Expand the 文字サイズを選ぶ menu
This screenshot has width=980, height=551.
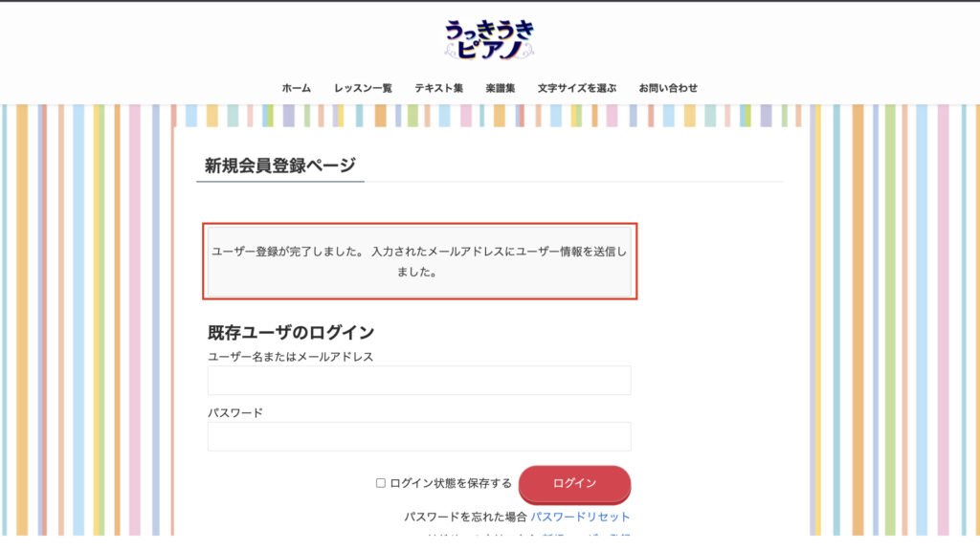(x=577, y=88)
